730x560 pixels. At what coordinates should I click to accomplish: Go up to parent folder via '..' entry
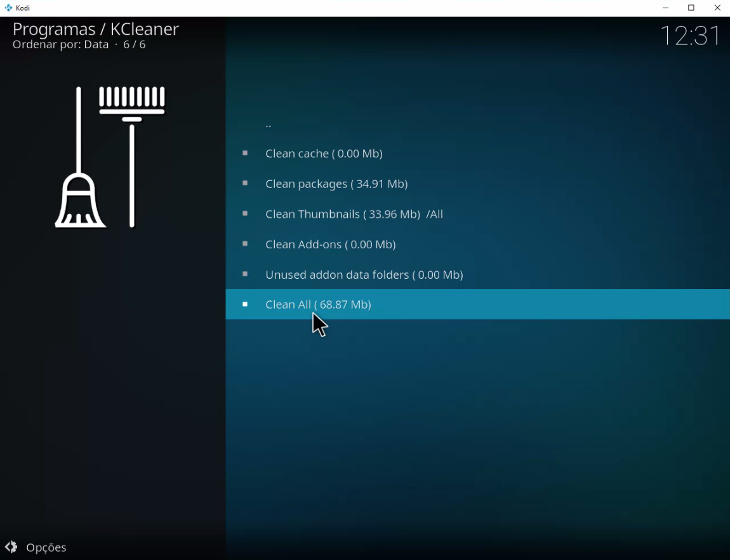click(477, 123)
